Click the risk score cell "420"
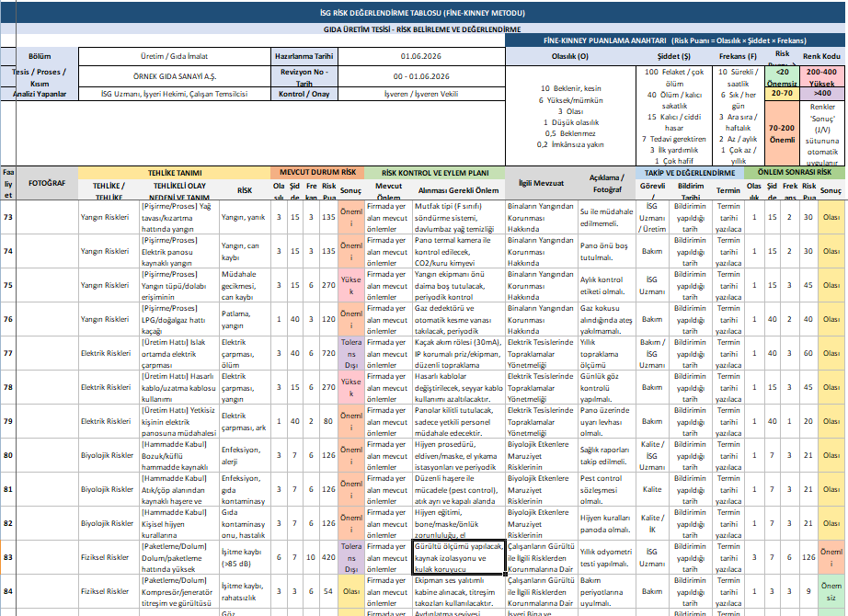 pos(329,557)
